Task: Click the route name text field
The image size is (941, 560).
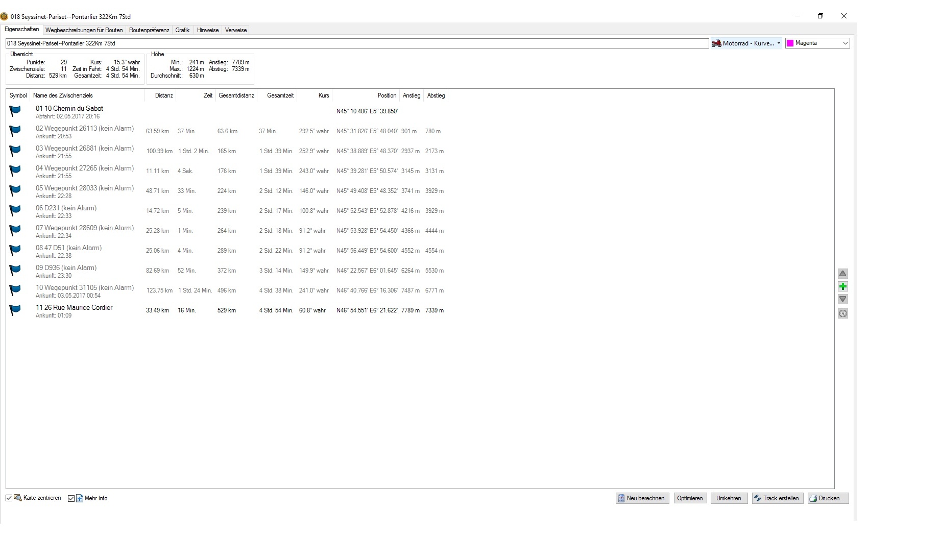Action: 356,43
